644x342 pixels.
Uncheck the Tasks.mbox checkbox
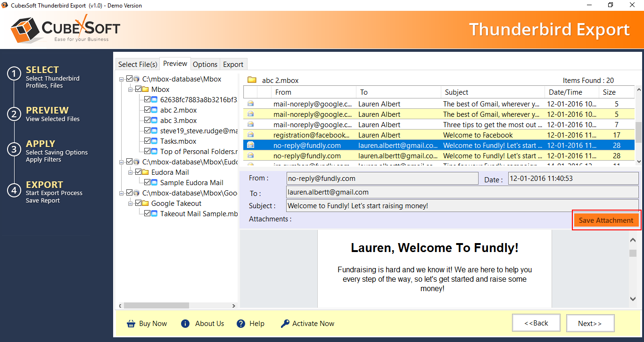148,141
